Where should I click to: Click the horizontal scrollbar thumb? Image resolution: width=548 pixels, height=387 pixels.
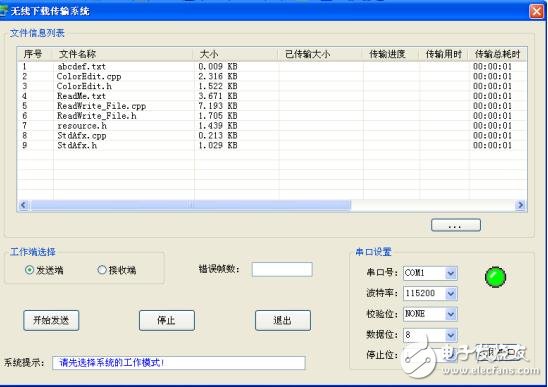190,205
